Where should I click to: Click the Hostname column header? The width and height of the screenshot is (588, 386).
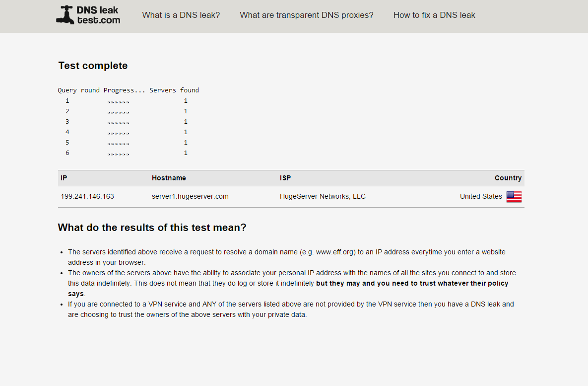coord(169,178)
